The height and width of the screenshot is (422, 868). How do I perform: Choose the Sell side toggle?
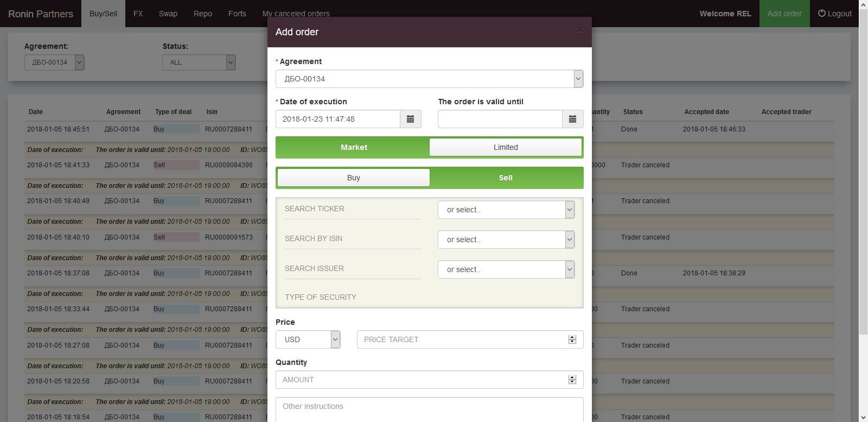pyautogui.click(x=506, y=178)
